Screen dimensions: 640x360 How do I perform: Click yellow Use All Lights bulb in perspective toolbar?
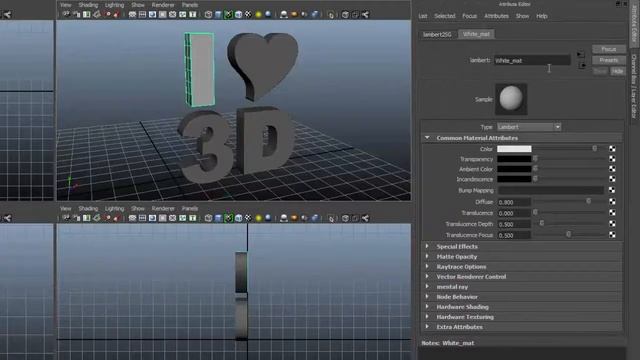pos(258,15)
